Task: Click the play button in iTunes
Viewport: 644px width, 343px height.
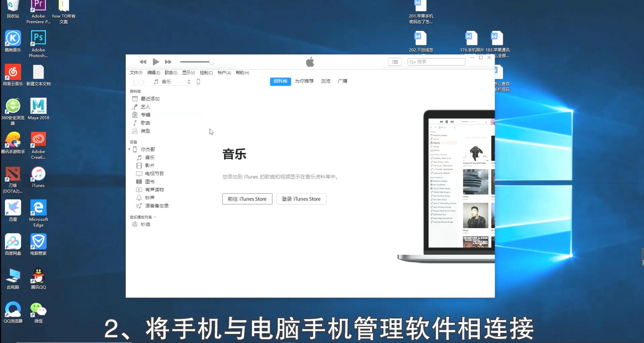Action: tap(156, 62)
